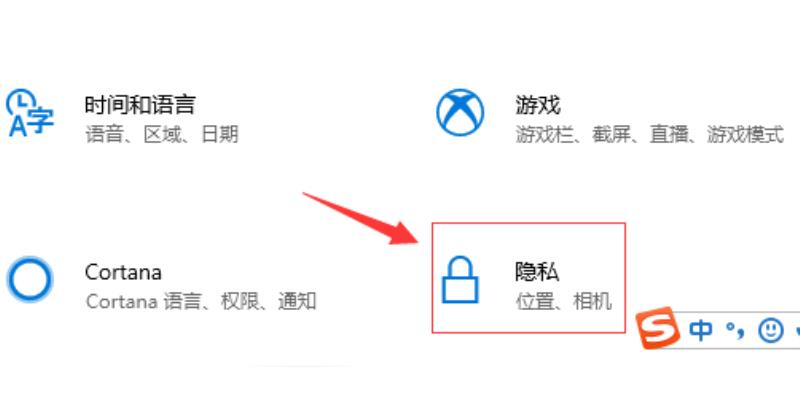This screenshot has width=800, height=407.
Task: Click the red arrow pointing to Privacy
Action: tap(360, 218)
